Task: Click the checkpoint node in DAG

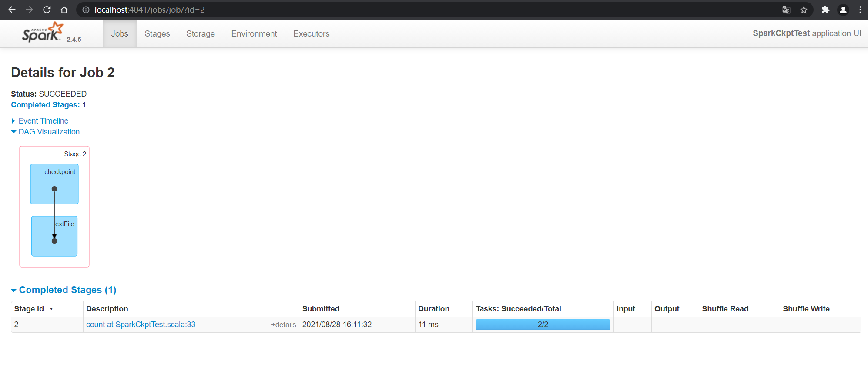Action: pos(54,184)
